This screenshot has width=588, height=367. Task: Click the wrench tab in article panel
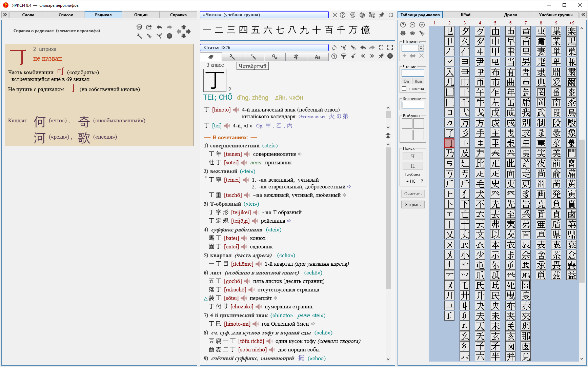[x=232, y=57]
